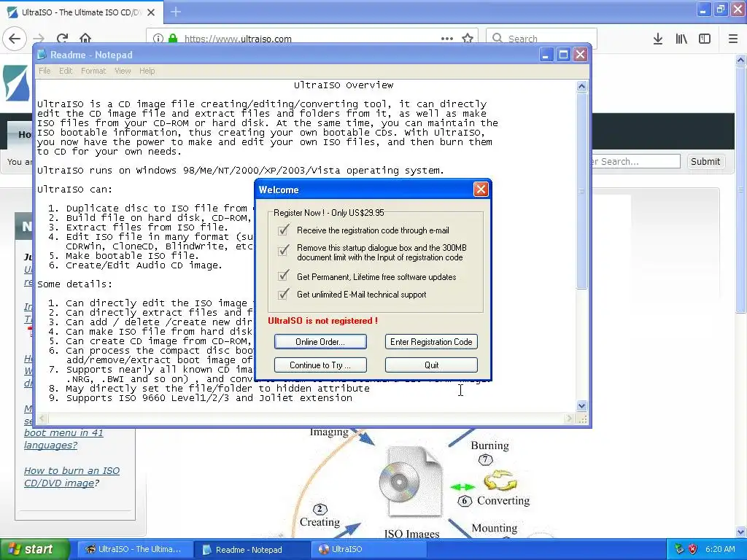Open Firefox downloads arrow icon
The width and height of the screenshot is (747, 560).
pyautogui.click(x=658, y=39)
